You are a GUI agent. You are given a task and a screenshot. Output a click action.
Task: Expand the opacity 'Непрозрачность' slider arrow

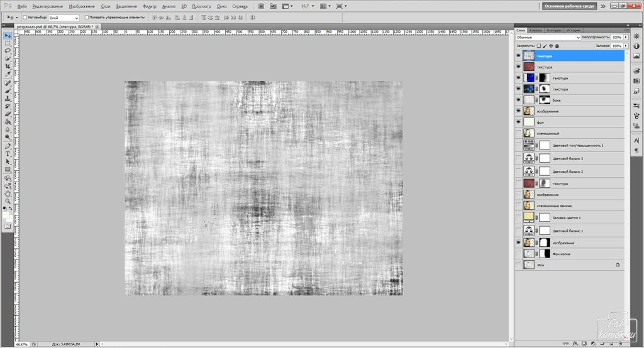[x=625, y=38]
